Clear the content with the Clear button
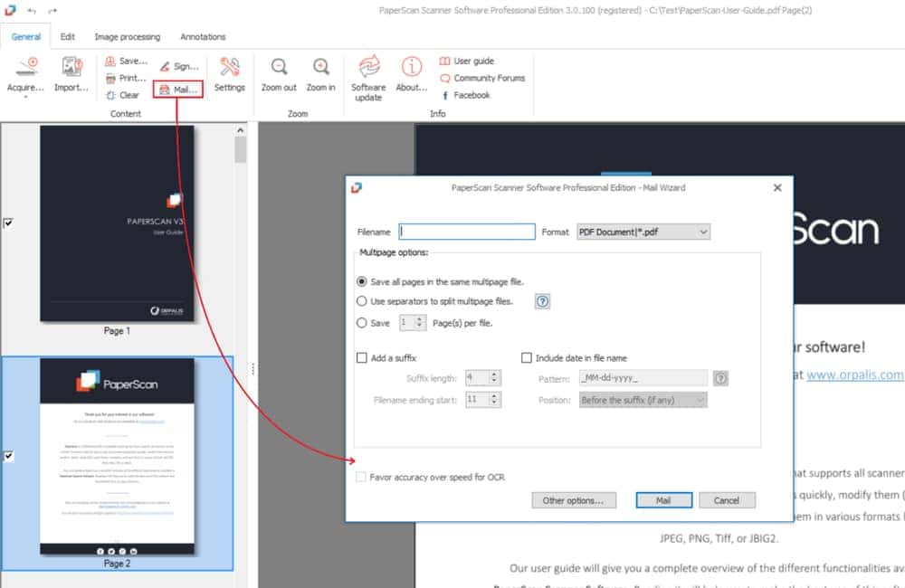Viewport: 905px width, 588px height. pyautogui.click(x=122, y=95)
